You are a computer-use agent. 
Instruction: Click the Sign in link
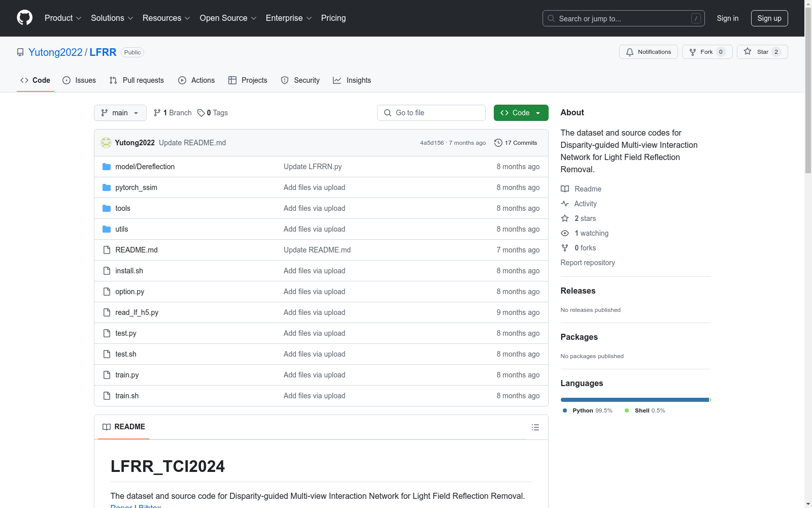(728, 18)
